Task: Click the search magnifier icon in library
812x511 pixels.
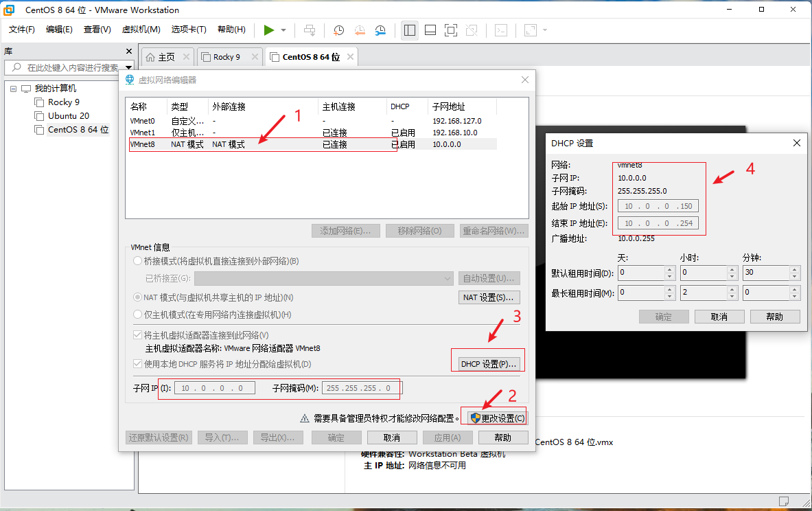Action: click(16, 67)
